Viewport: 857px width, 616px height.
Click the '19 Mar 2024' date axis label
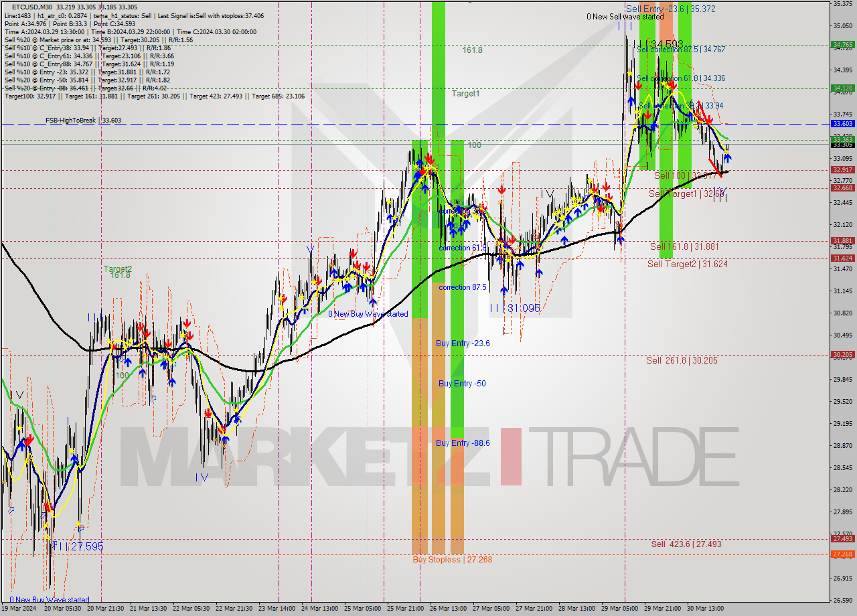click(18, 609)
